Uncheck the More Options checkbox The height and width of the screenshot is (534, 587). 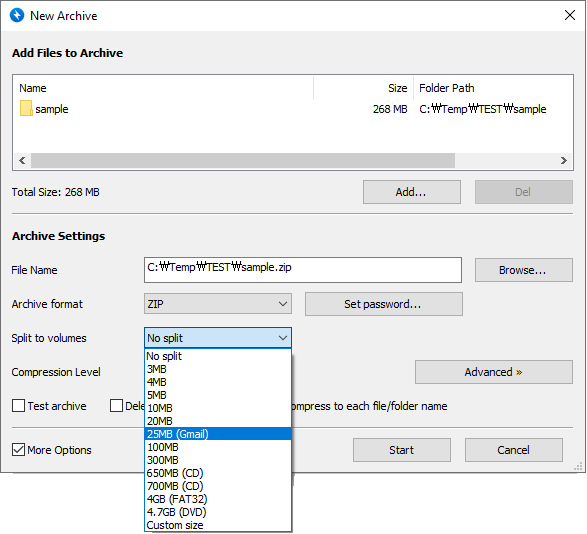pyautogui.click(x=18, y=449)
